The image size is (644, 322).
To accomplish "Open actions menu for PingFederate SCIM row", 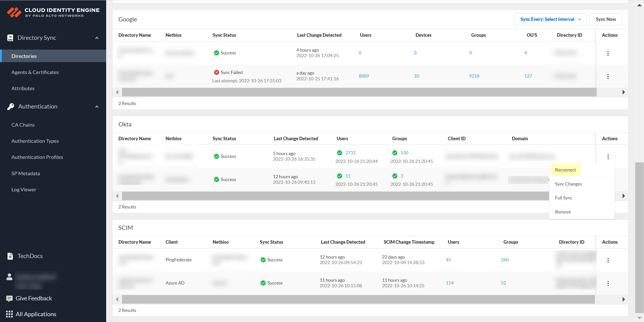I will [x=608, y=260].
